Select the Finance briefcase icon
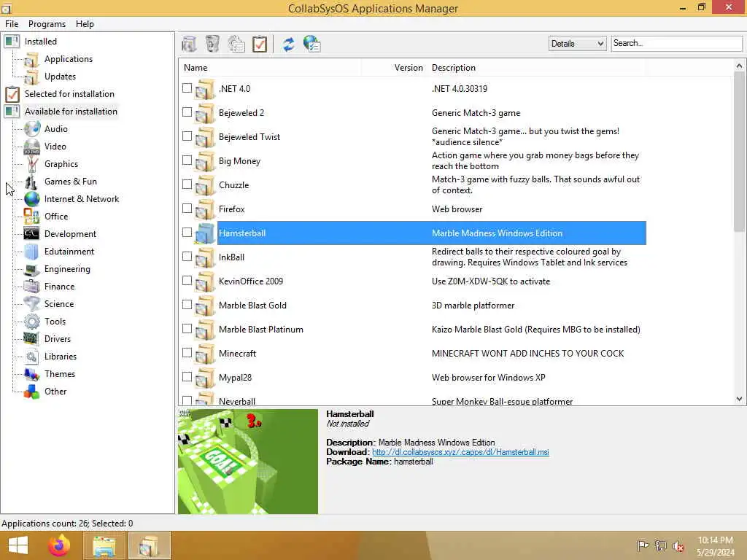Viewport: 747px width, 560px height. pyautogui.click(x=32, y=286)
